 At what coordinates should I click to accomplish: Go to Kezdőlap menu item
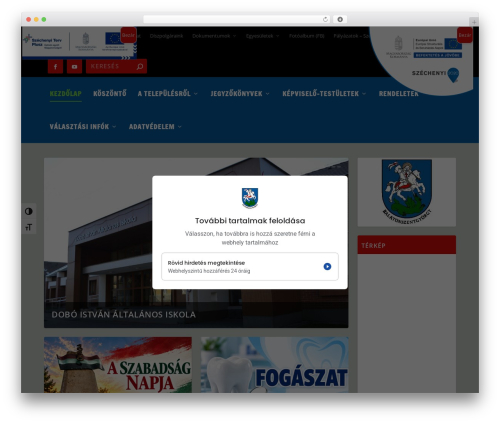[x=66, y=94]
